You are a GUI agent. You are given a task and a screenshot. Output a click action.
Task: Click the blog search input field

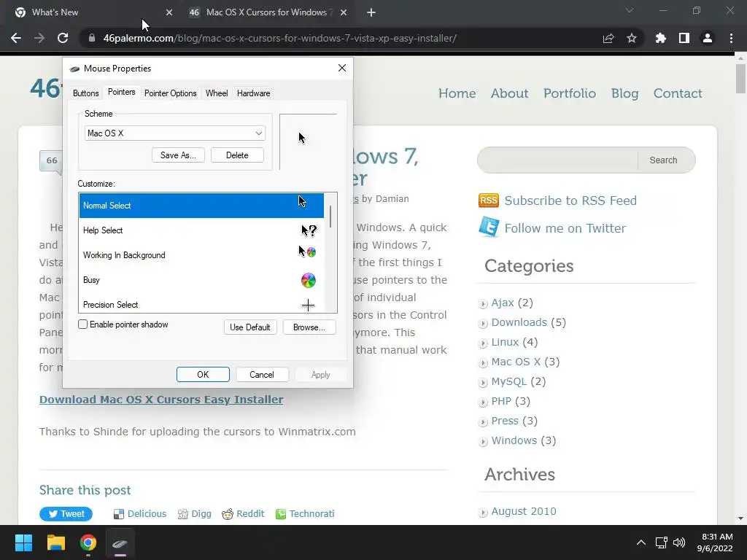557,160
